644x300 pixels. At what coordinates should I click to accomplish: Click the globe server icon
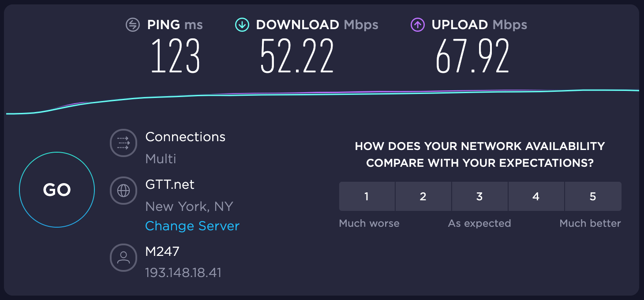point(124,191)
